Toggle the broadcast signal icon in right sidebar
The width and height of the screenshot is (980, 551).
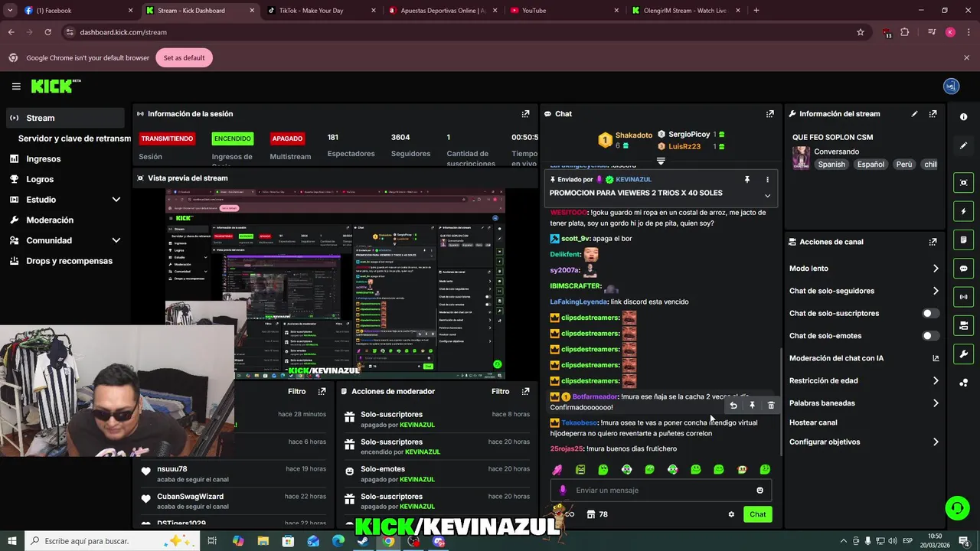point(963,297)
